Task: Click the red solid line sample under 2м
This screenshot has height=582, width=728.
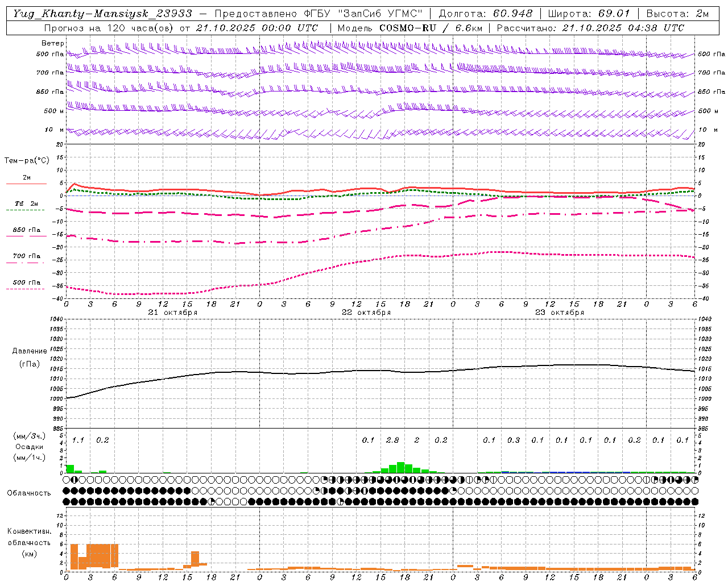Action: coord(26,184)
